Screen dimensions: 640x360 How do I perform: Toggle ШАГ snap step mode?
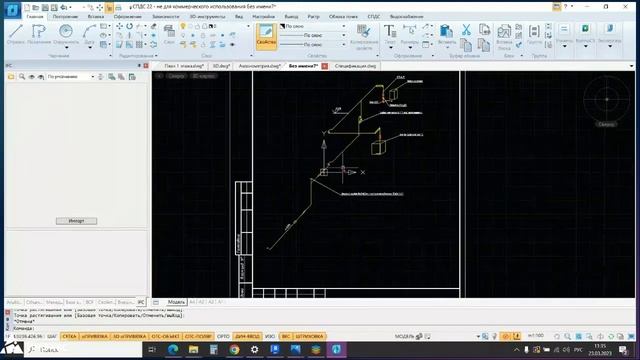point(52,336)
